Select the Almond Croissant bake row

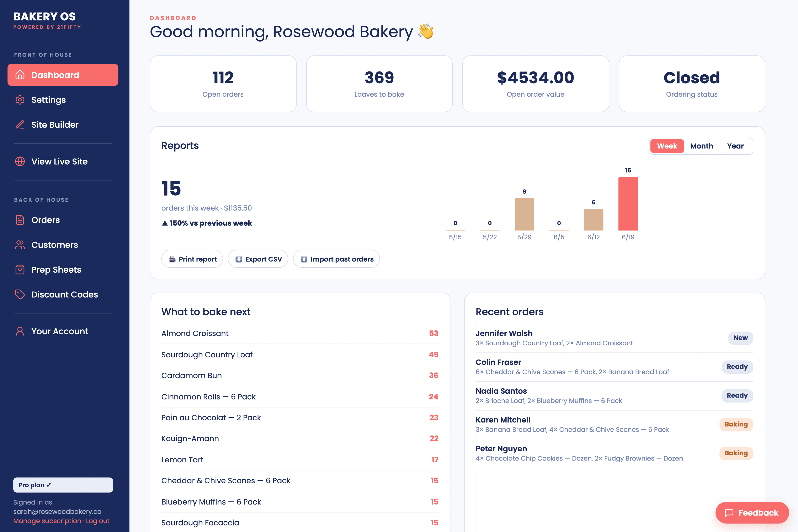click(300, 334)
